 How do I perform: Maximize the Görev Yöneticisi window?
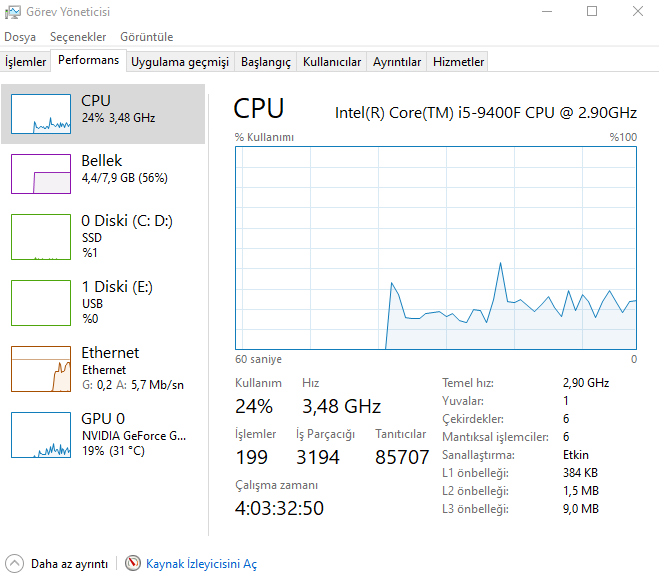(x=592, y=11)
